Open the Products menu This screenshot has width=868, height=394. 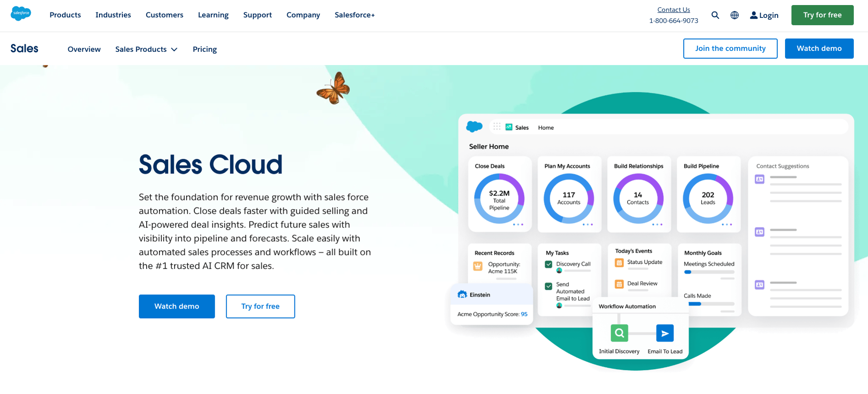[65, 15]
